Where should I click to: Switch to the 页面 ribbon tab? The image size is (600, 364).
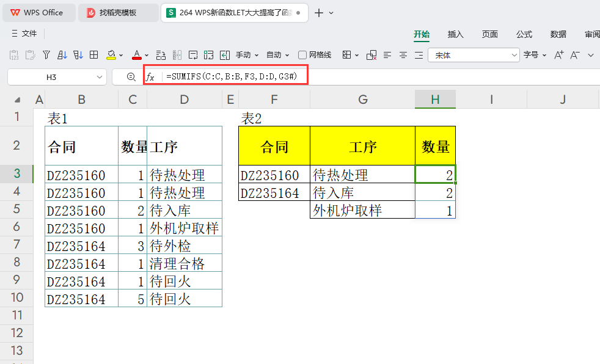[489, 34]
